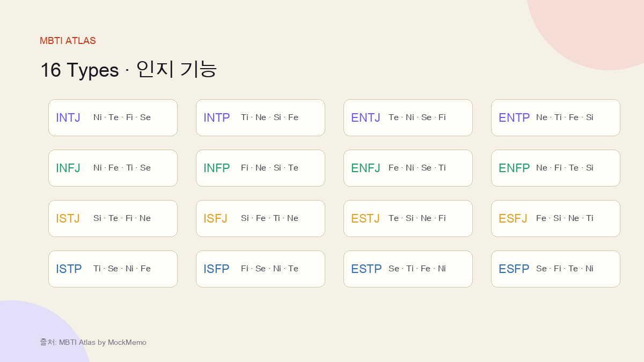This screenshot has height=362, width=644.
Task: Click the ESFJ card
Action: coord(555,218)
